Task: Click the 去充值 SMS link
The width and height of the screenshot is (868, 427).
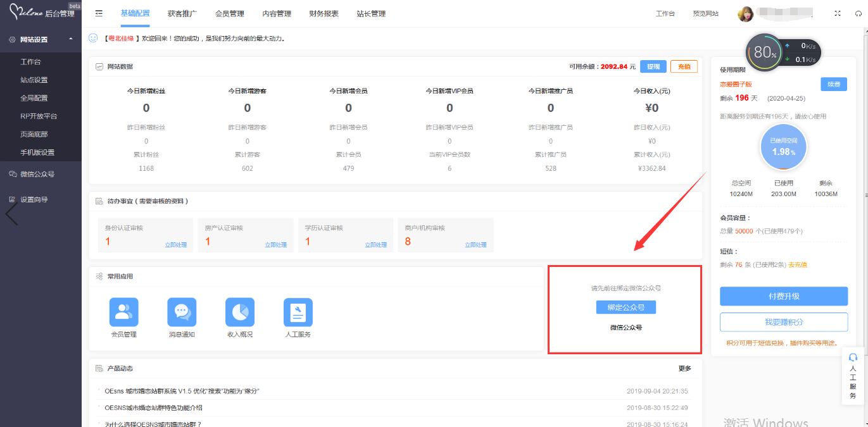Action: click(798, 264)
